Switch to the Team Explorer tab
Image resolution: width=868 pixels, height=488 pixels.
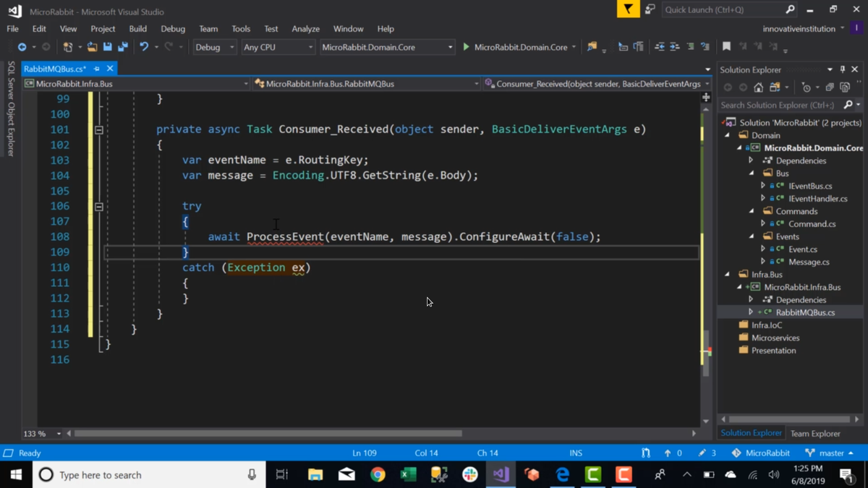tap(815, 434)
